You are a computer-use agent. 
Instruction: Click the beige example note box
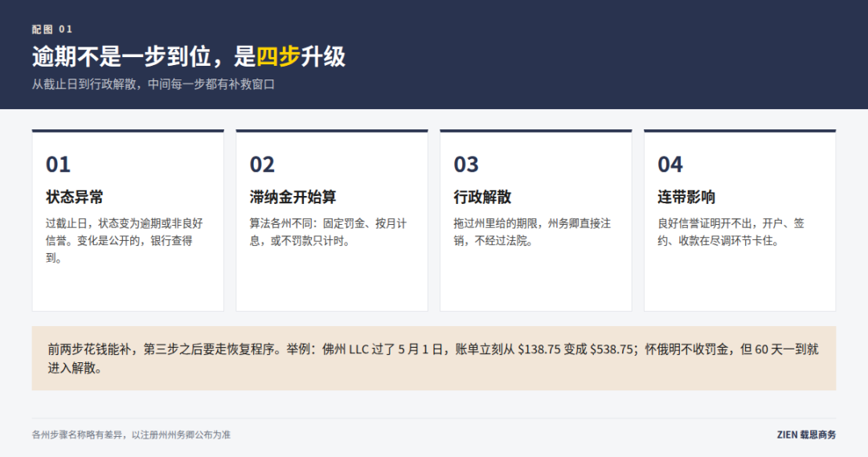tap(434, 358)
